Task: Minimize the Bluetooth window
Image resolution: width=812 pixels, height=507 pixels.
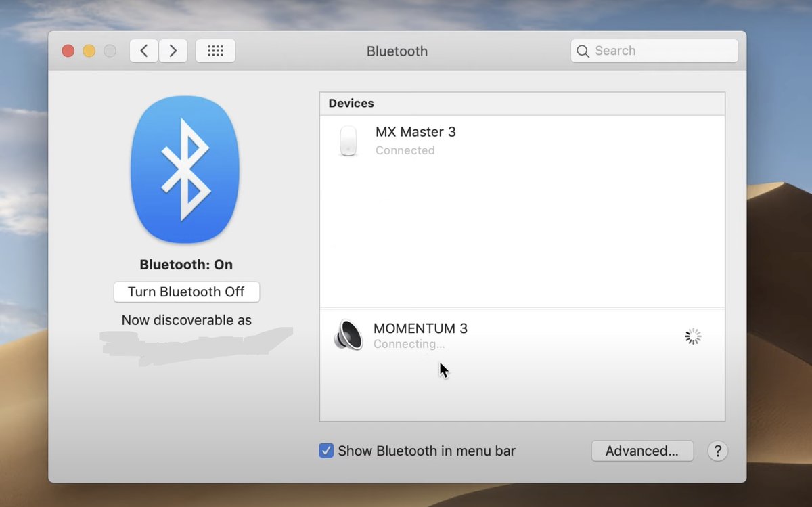Action: [x=89, y=51]
